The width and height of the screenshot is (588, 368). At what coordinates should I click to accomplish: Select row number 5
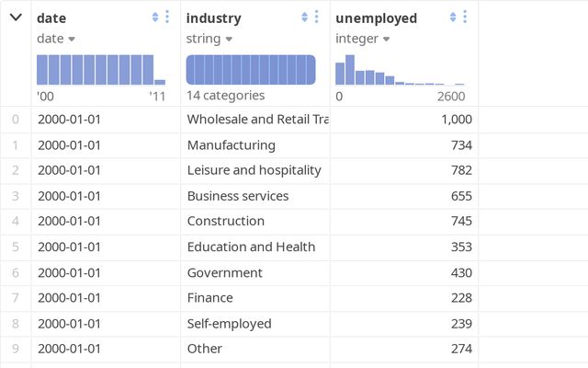15,247
